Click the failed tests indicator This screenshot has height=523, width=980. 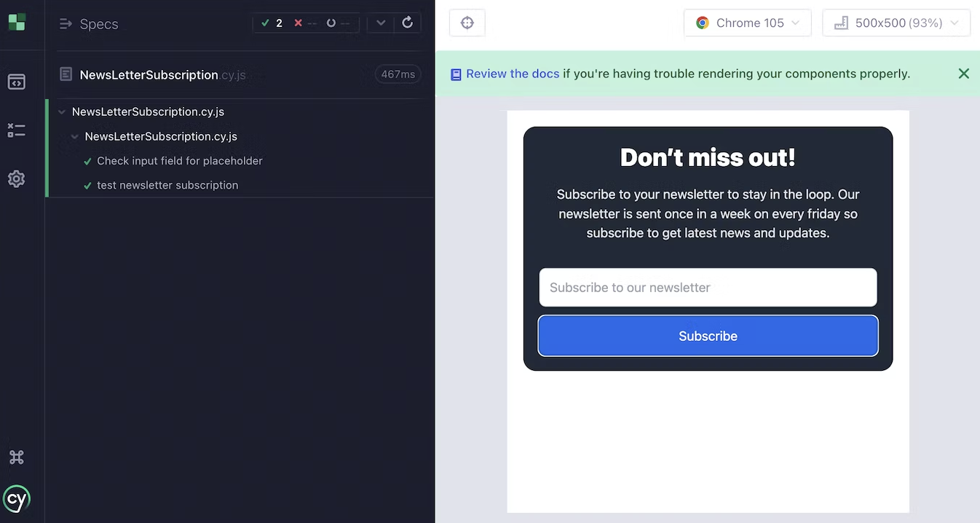click(x=305, y=23)
